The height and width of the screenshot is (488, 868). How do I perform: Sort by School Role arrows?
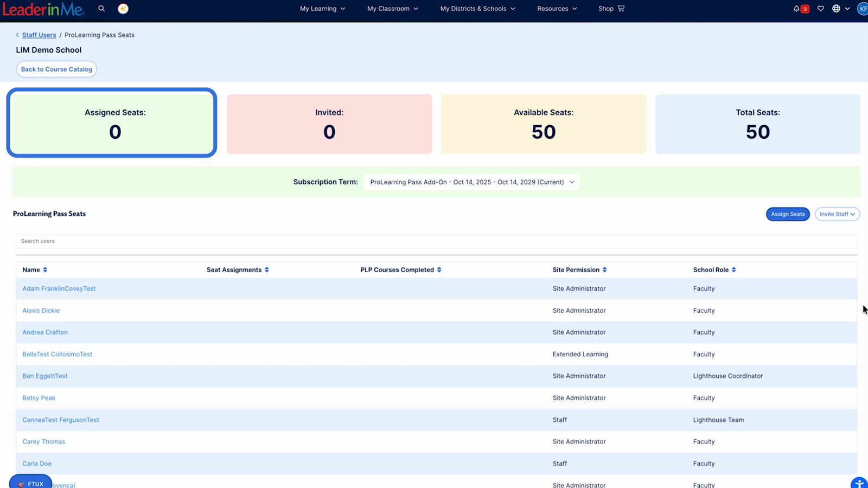pyautogui.click(x=733, y=269)
